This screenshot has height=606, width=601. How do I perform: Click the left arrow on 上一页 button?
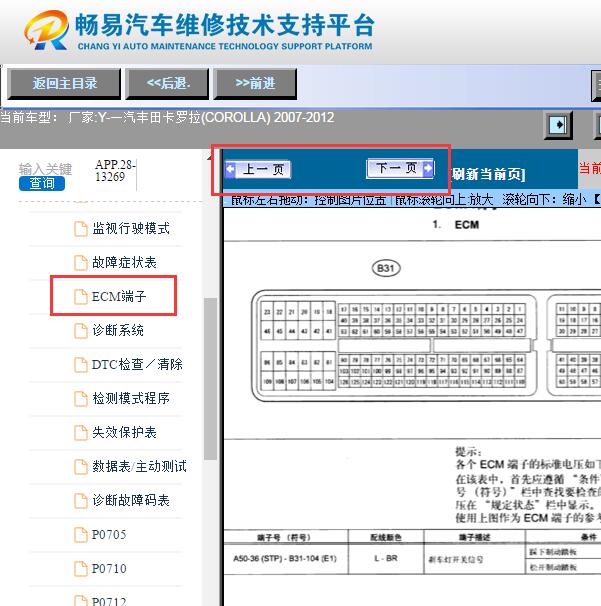[x=230, y=169]
